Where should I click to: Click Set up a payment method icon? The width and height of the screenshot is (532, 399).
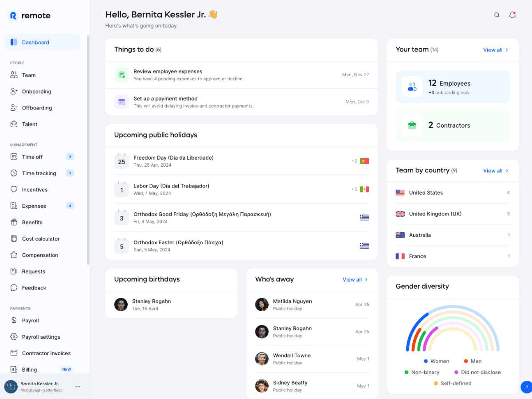point(121,102)
